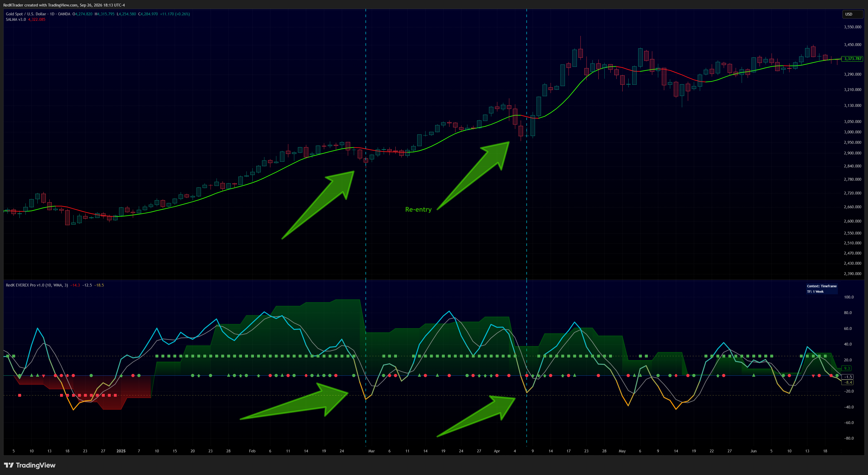Click the -1.5 indicator value label
This screenshot has height=475, width=868.
(x=847, y=377)
